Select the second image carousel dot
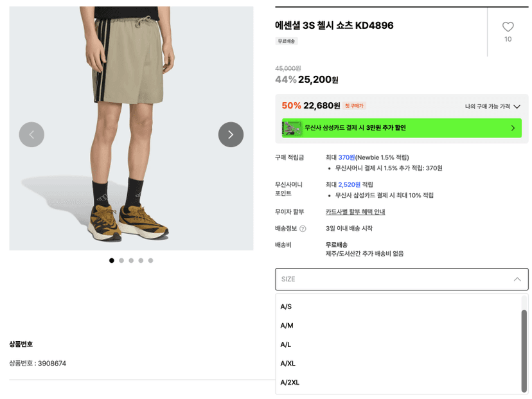Image resolution: width=532 pixels, height=399 pixels. [x=121, y=261]
